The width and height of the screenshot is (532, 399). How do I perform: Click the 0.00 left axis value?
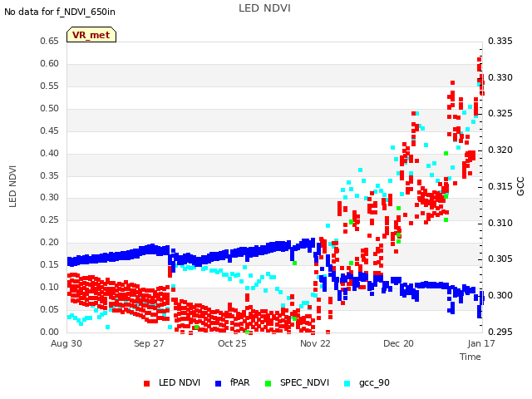click(49, 332)
